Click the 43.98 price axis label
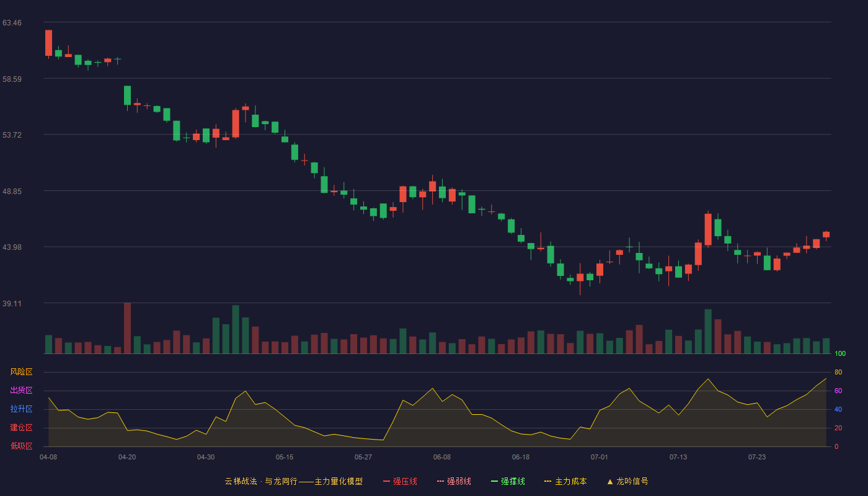Viewport: 868px width, 496px height. pos(12,247)
